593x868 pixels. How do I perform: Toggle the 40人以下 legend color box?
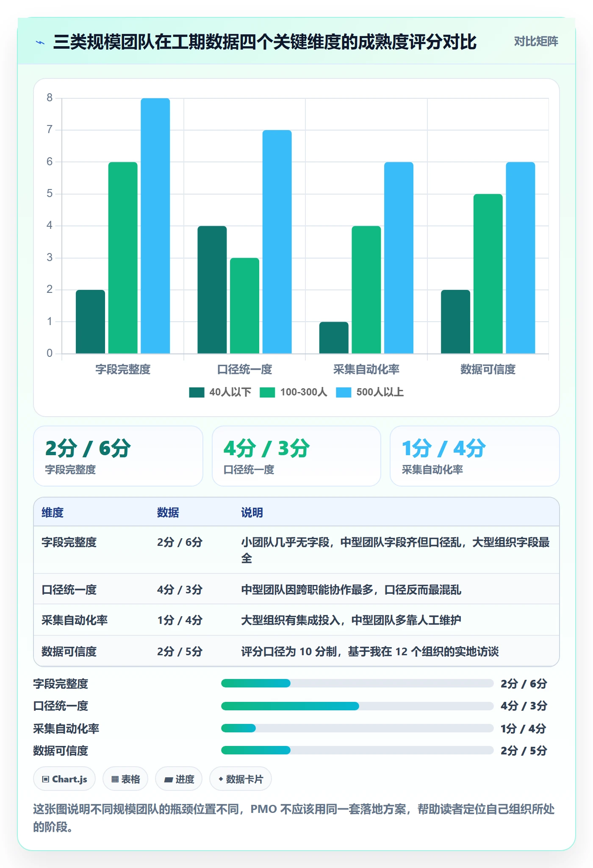coord(197,392)
